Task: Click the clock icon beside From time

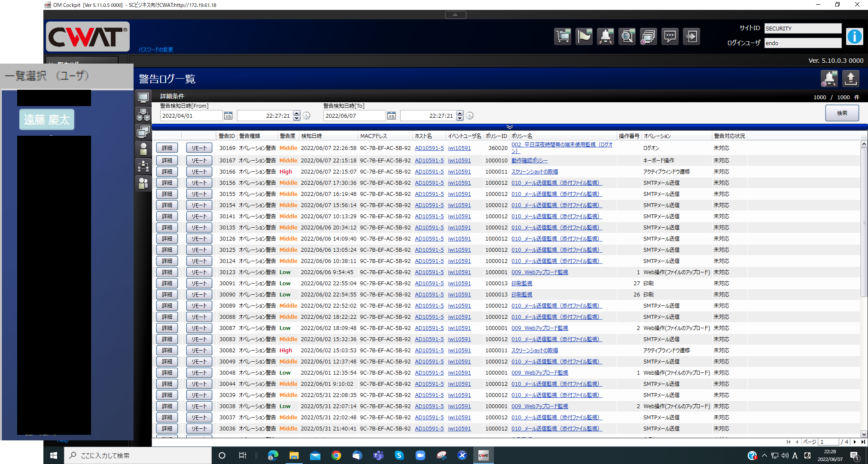Action: click(x=306, y=116)
